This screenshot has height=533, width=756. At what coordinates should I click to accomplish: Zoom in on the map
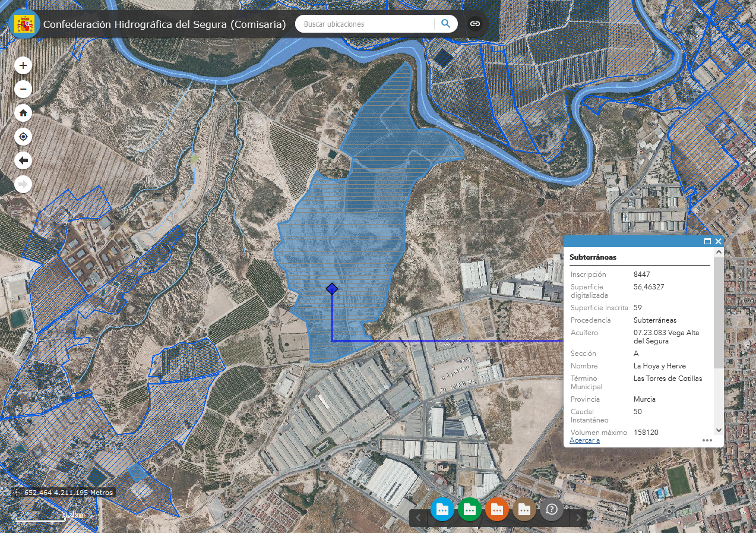(x=23, y=65)
